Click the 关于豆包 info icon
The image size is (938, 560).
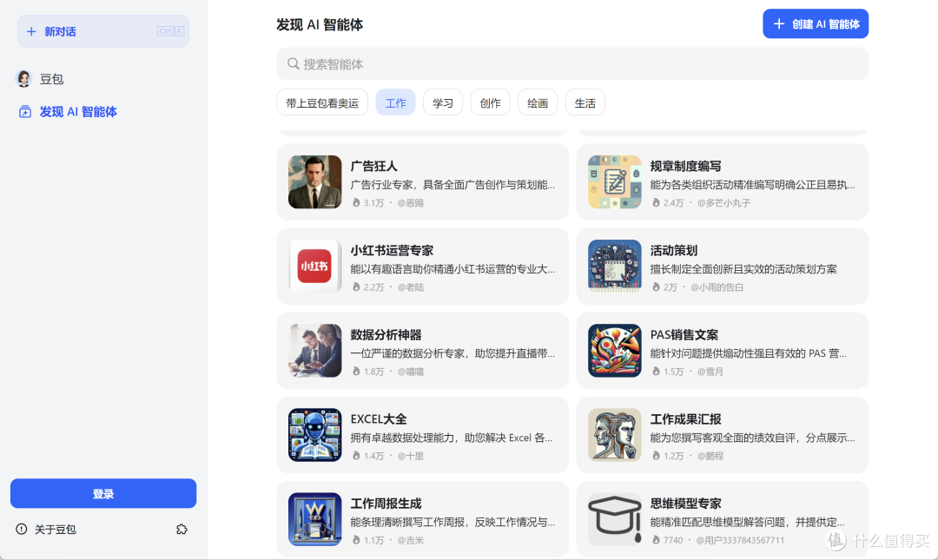pyautogui.click(x=22, y=529)
